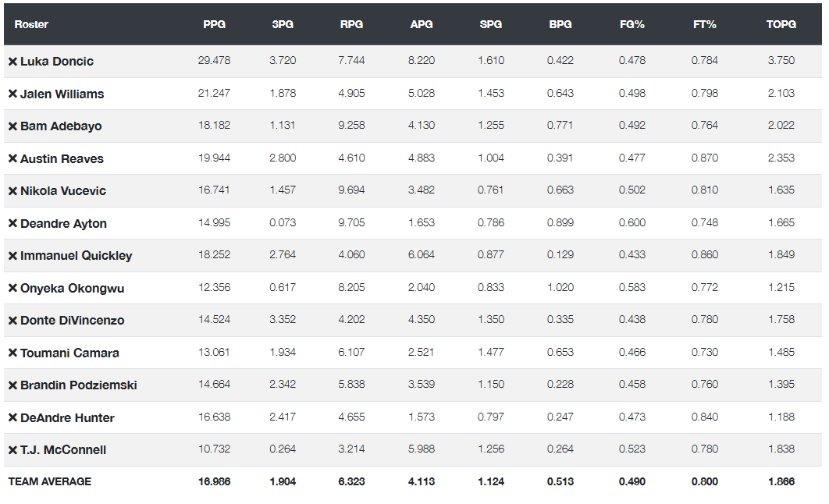Sort by the 3PG column header
829x504 pixels.
pyautogui.click(x=283, y=24)
